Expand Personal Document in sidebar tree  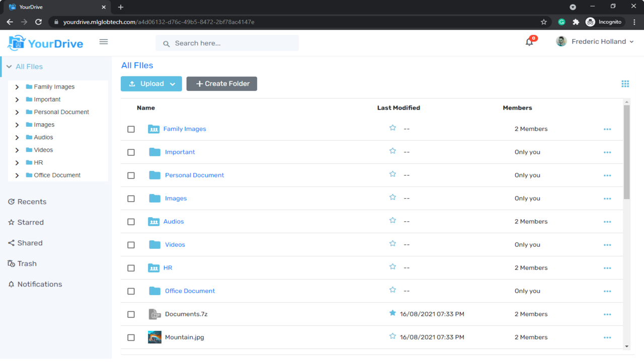point(17,112)
